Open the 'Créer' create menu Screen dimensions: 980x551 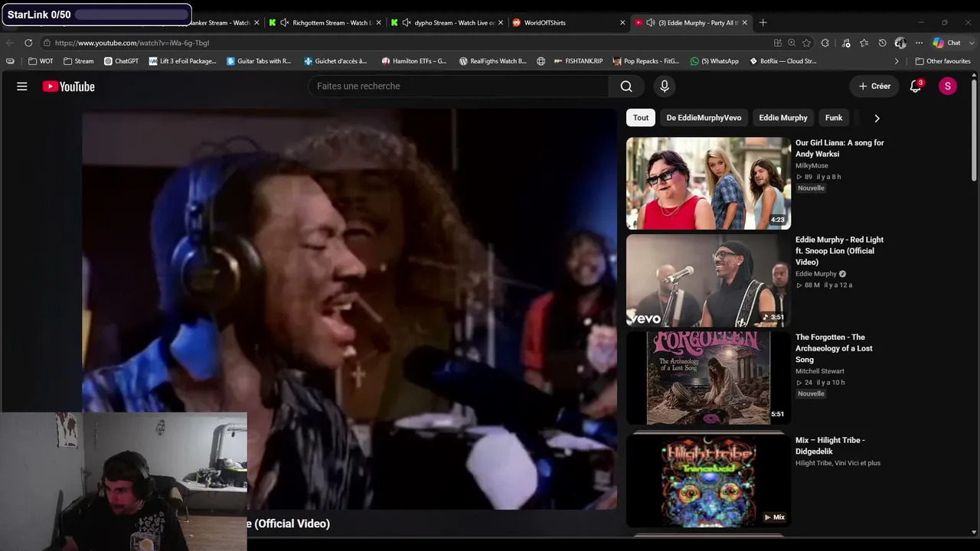(x=874, y=86)
